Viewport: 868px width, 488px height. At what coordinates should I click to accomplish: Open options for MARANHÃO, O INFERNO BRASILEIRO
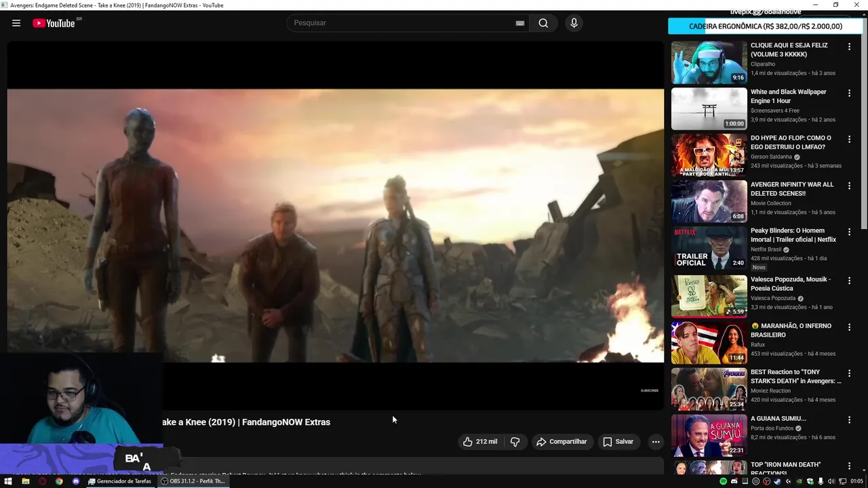pyautogui.click(x=849, y=327)
